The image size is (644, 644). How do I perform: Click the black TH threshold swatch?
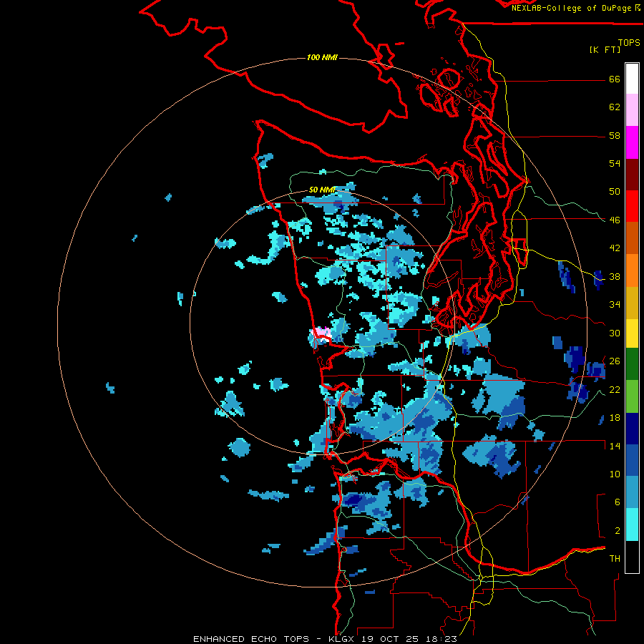point(632,557)
